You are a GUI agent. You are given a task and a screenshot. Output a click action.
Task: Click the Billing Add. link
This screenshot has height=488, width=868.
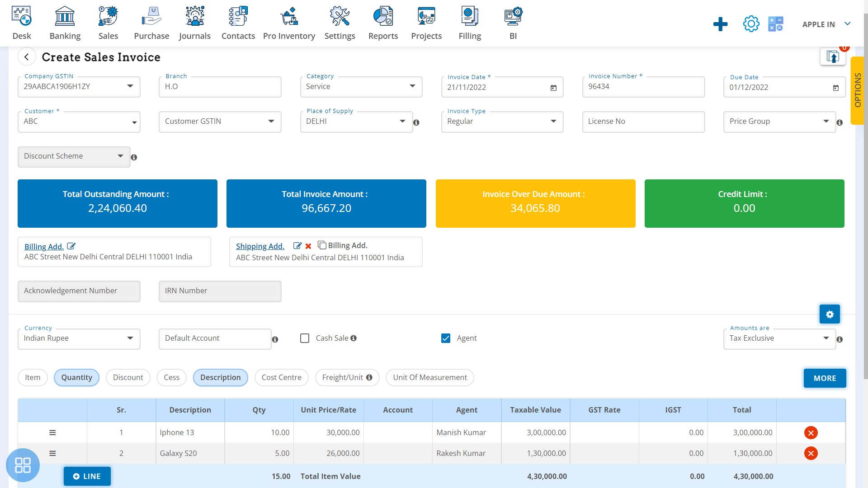pos(44,246)
